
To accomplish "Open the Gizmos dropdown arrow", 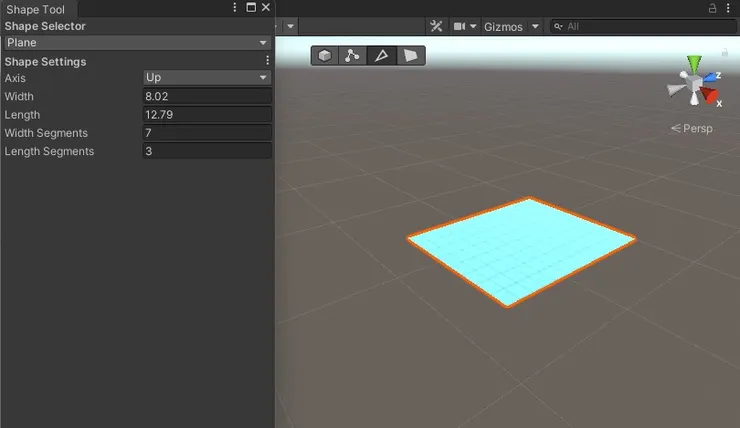I will 535,26.
